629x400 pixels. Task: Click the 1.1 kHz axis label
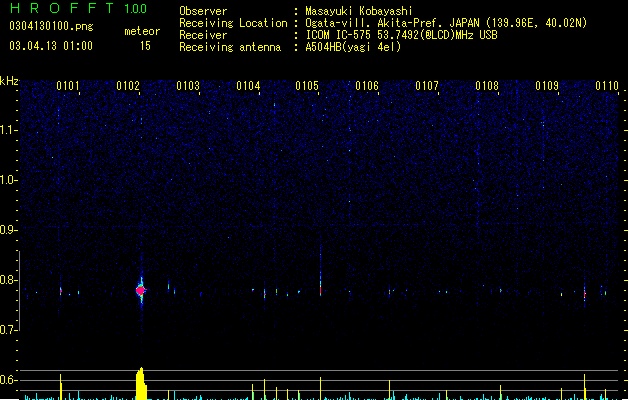pyautogui.click(x=9, y=130)
